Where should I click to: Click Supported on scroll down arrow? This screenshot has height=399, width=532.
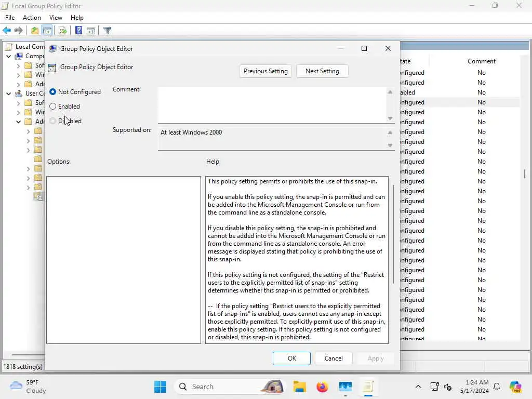[x=390, y=145]
